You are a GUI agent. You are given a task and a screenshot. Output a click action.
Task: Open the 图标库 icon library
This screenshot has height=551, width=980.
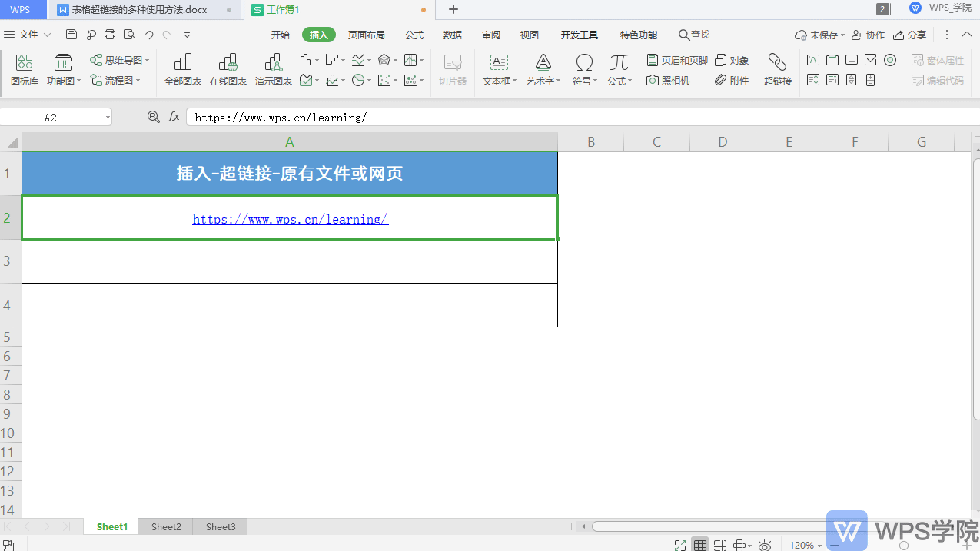[25, 69]
